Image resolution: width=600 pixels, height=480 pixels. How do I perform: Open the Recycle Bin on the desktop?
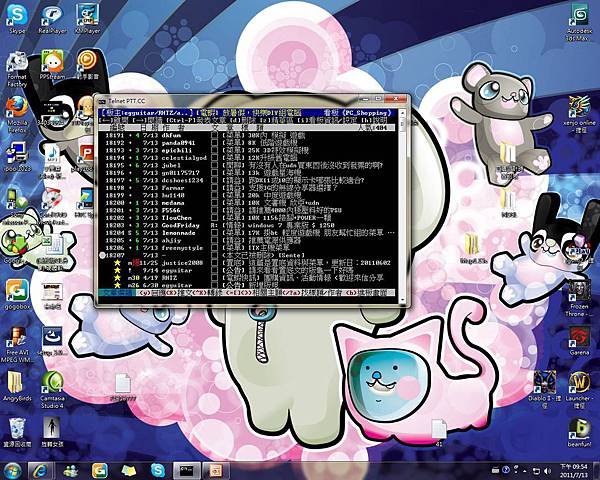coord(17,433)
